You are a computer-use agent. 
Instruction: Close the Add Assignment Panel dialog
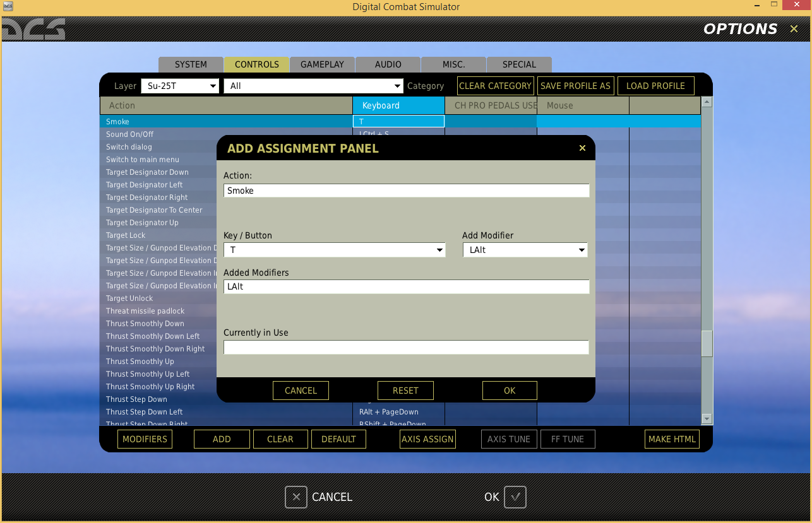[582, 148]
